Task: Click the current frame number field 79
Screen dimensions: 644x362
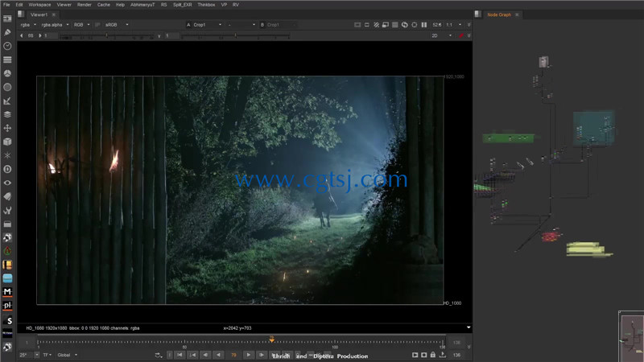Action: (233, 355)
